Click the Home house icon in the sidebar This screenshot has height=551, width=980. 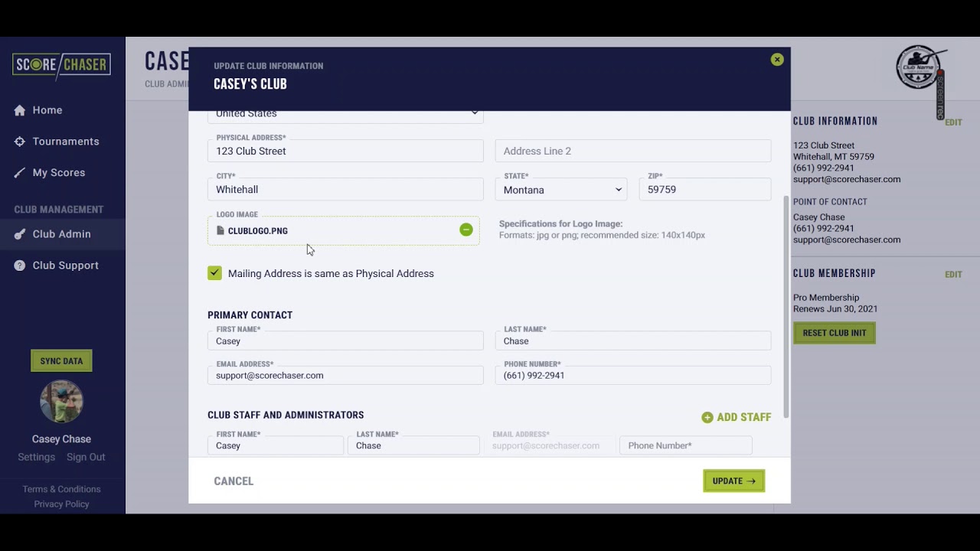[x=20, y=110]
